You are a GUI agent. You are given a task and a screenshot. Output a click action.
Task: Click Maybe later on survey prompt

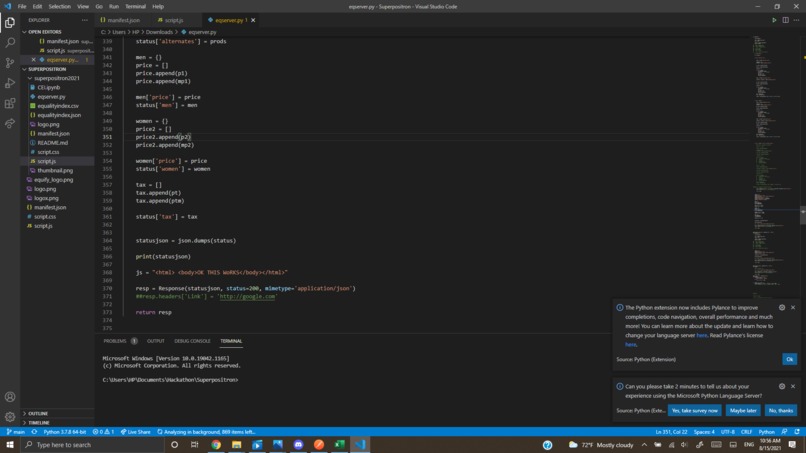coord(743,410)
